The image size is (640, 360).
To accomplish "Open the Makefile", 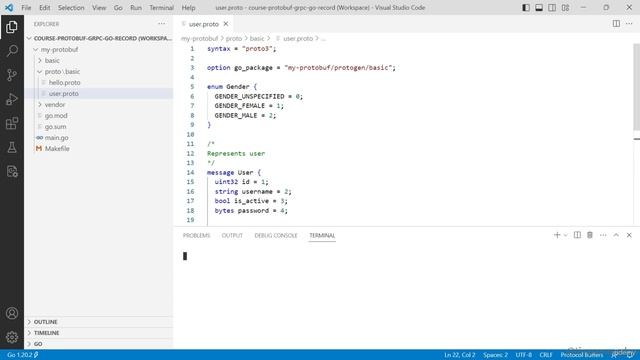I will tap(98, 149).
